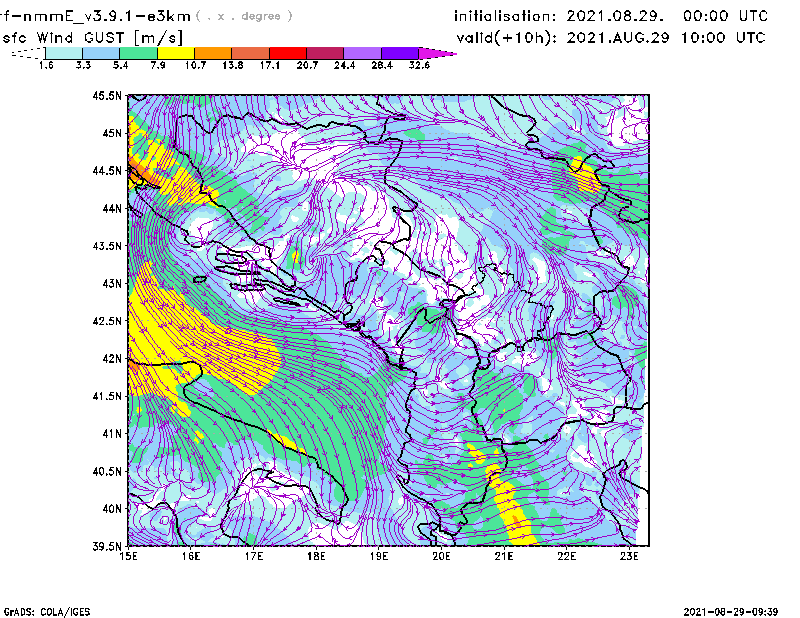Click legend value 13.8
800x618 pixels.
click(233, 65)
